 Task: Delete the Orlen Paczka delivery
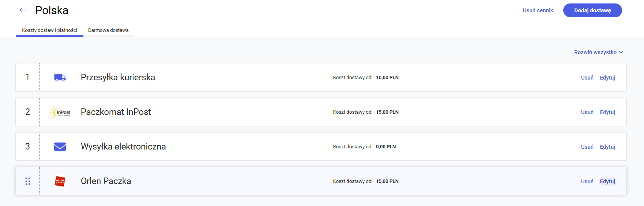pos(587,181)
